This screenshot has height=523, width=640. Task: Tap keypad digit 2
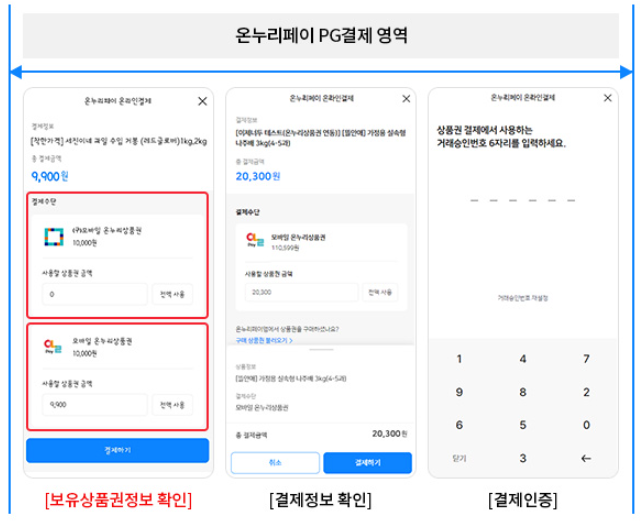pos(587,392)
